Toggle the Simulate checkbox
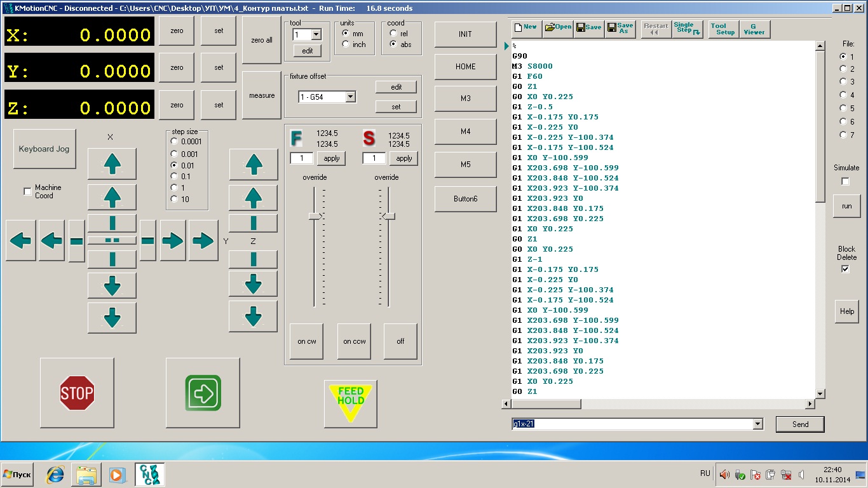Viewport: 868px width, 488px height. [x=845, y=181]
